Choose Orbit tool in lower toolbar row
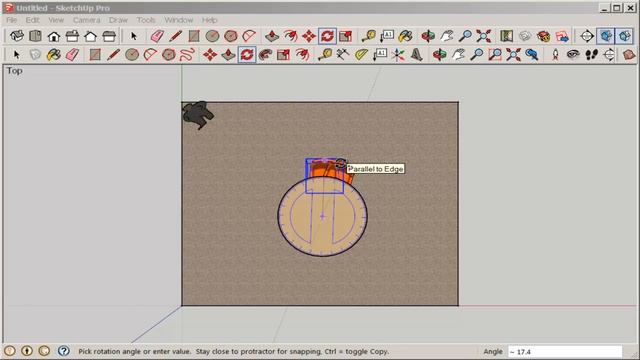 (x=440, y=54)
